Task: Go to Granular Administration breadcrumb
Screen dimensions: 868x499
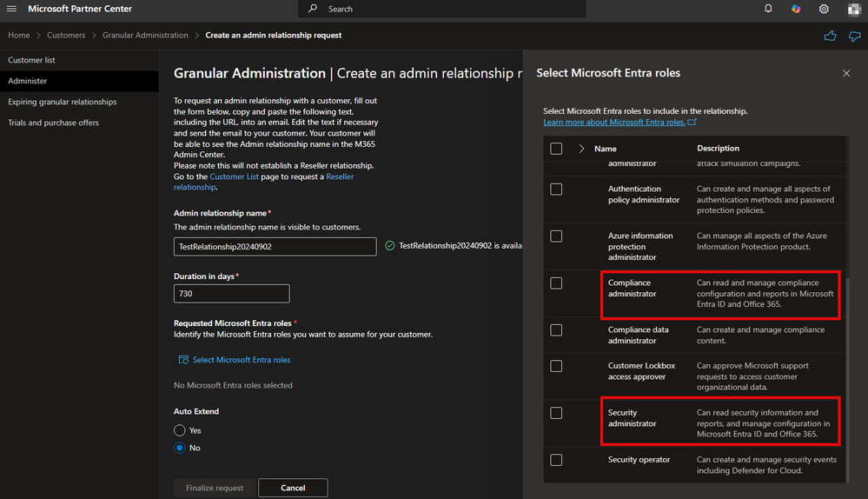Action: click(x=145, y=35)
